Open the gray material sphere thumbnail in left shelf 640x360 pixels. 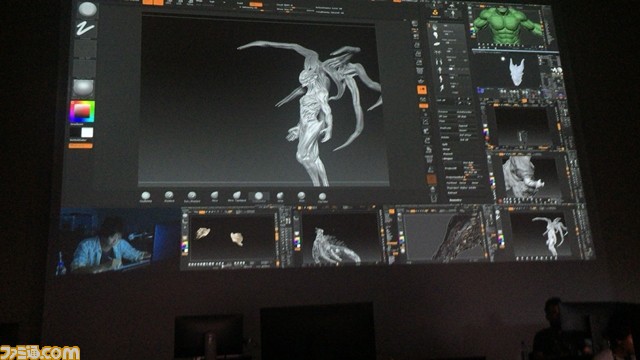click(83, 88)
